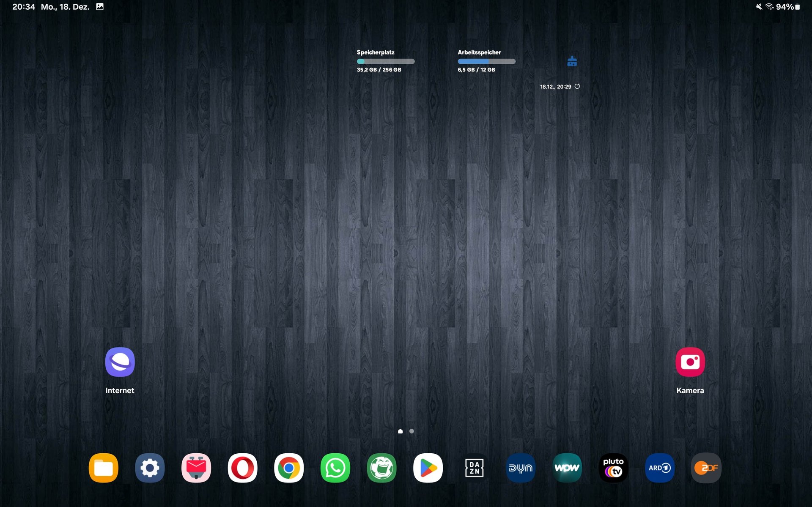This screenshot has width=812, height=507.
Task: Open the DAZN streaming app
Action: 474,468
